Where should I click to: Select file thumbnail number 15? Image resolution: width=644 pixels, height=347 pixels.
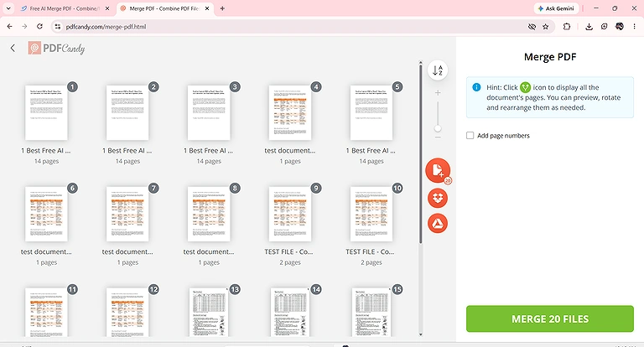pyautogui.click(x=371, y=312)
